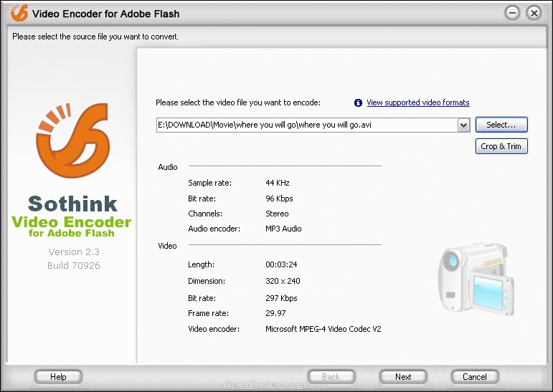Click the source video file path field

306,125
